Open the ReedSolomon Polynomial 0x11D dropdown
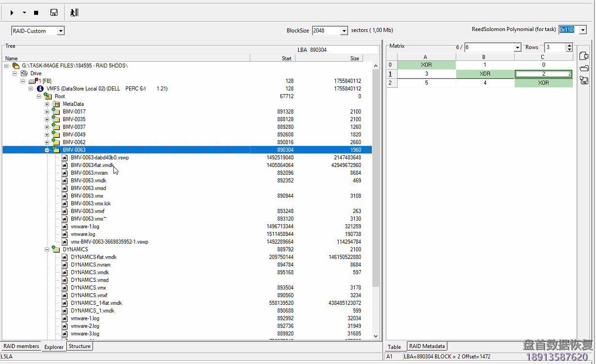 click(x=583, y=29)
